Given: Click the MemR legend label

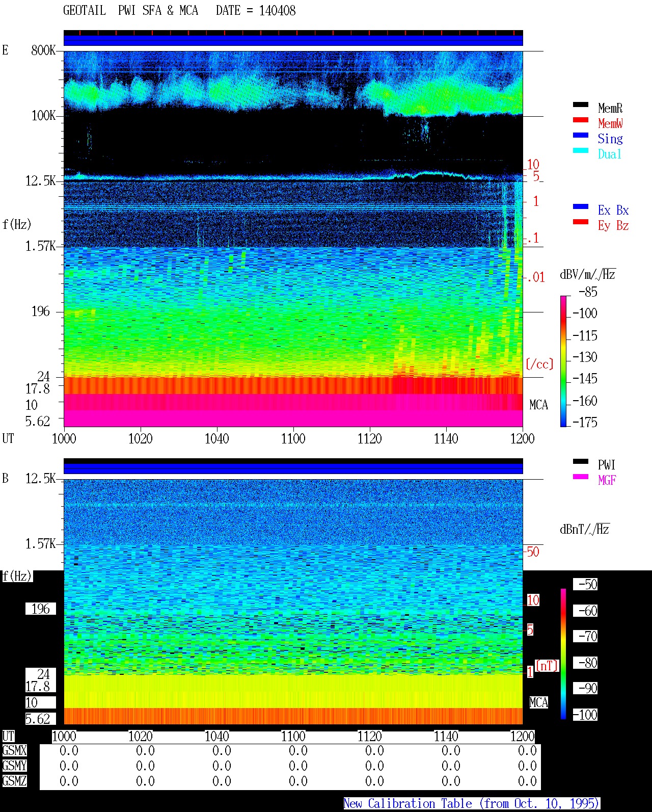Looking at the screenshot, I should tap(610, 108).
